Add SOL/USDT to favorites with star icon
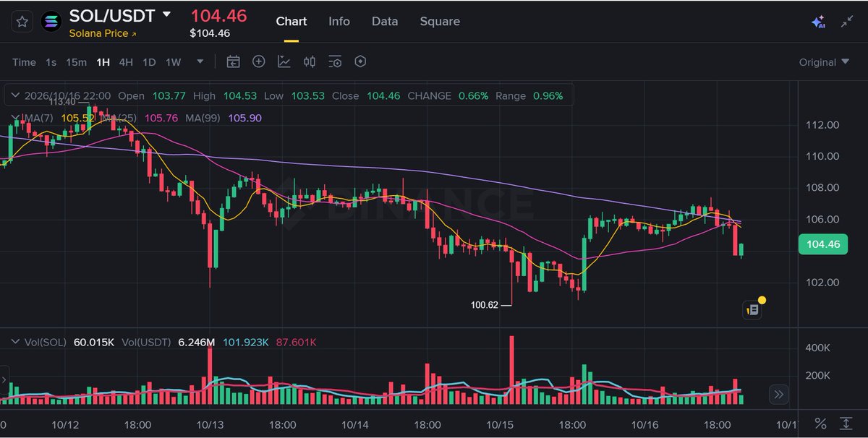Image resolution: width=868 pixels, height=438 pixels. [x=22, y=22]
